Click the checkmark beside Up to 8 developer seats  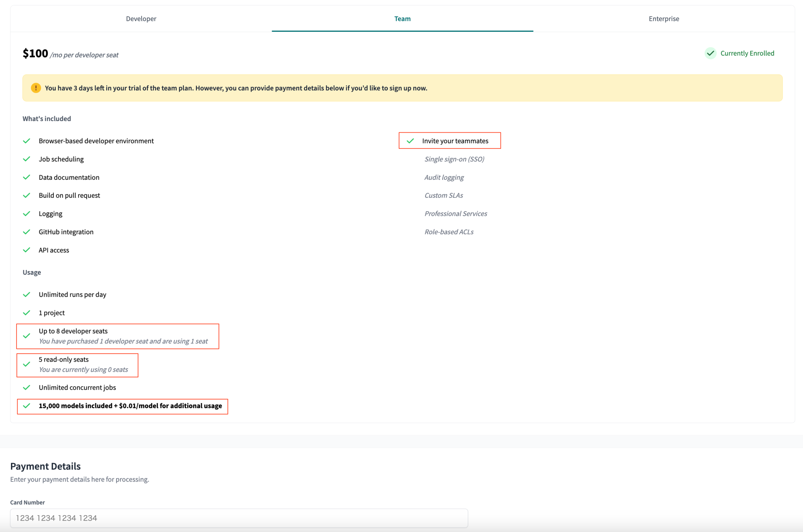click(x=27, y=336)
